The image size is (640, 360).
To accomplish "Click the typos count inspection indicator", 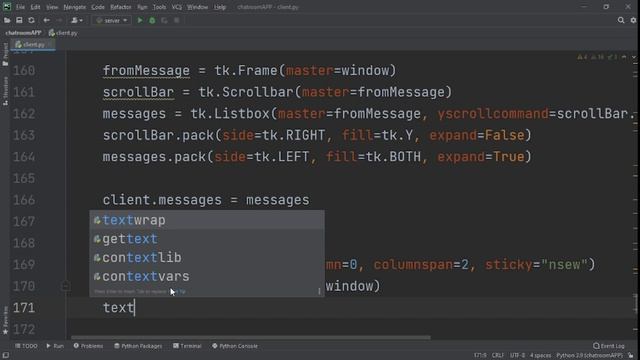I will point(612,57).
